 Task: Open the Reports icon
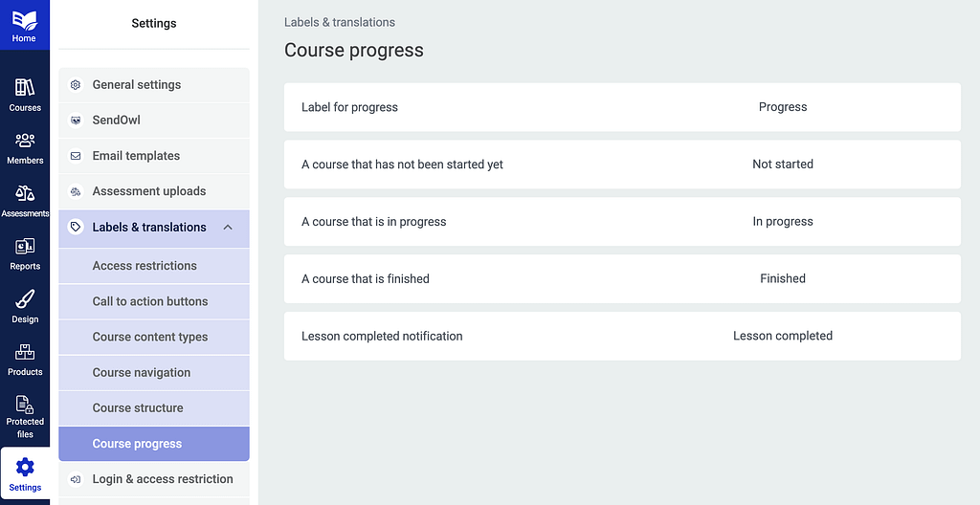tap(25, 246)
